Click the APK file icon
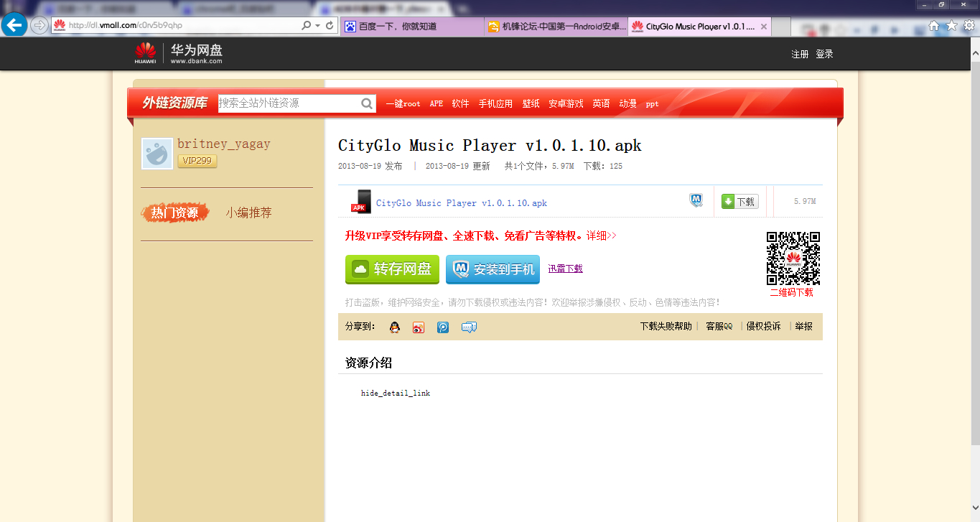This screenshot has width=980, height=522. pos(361,202)
